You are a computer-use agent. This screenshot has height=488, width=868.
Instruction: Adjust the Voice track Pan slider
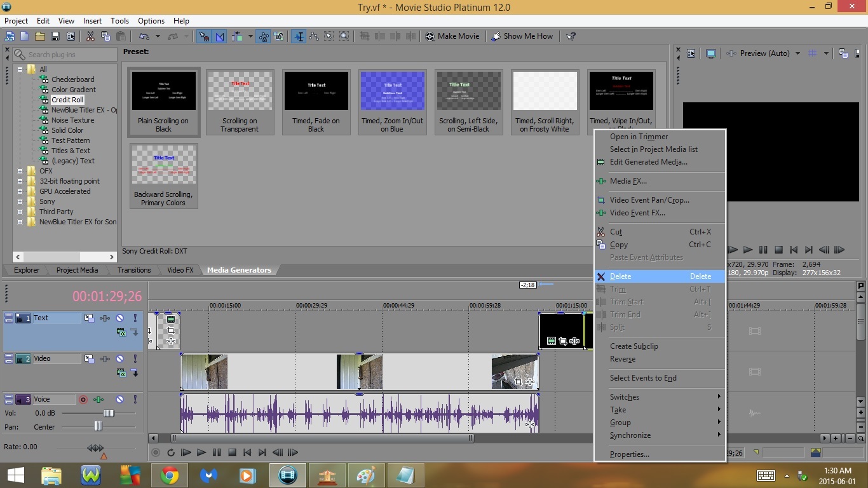pyautogui.click(x=98, y=426)
